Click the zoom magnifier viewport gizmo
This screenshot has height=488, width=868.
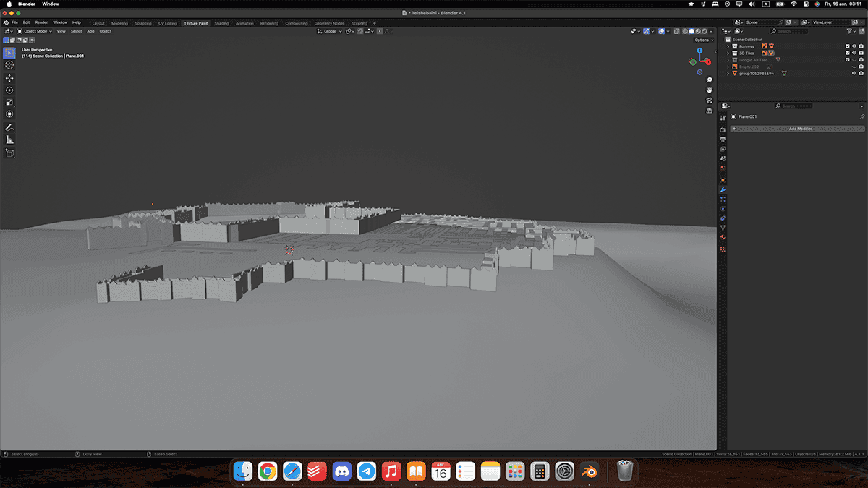click(710, 80)
